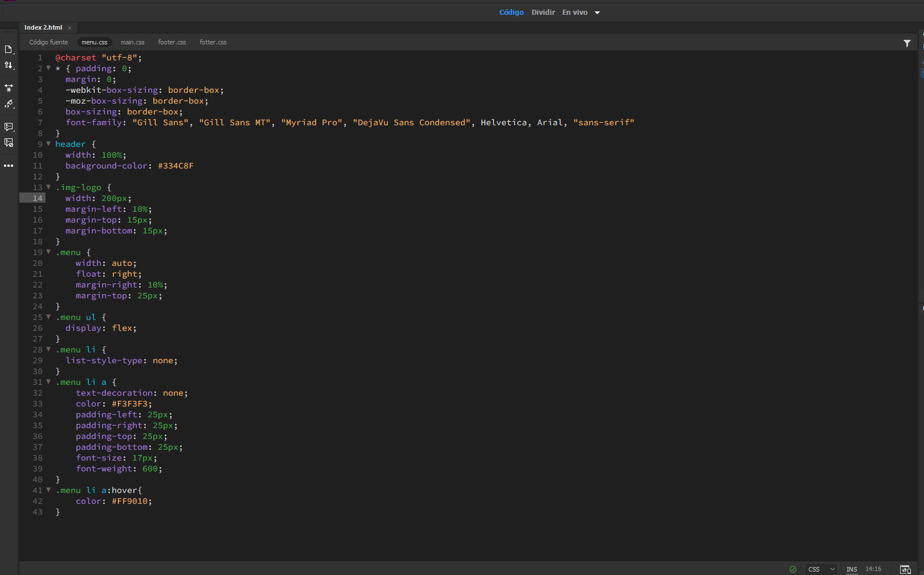Click the green linting check status icon
924x575 pixels.
tap(793, 569)
